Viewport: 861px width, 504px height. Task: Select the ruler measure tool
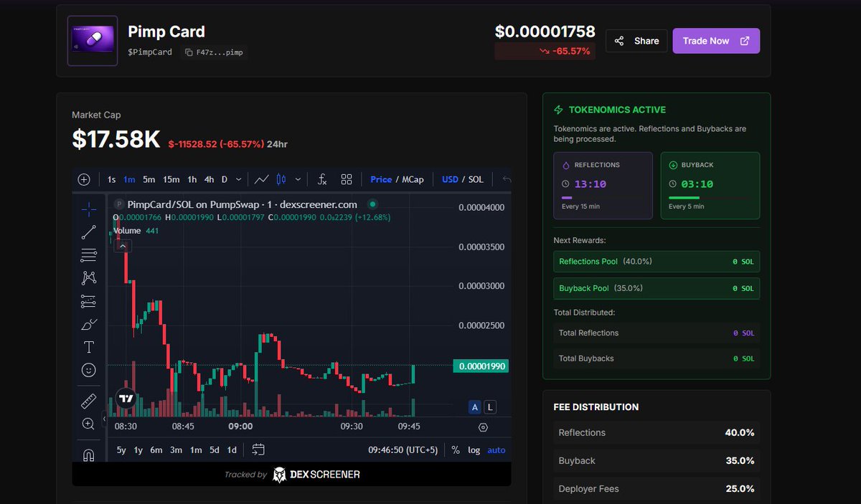coord(88,400)
